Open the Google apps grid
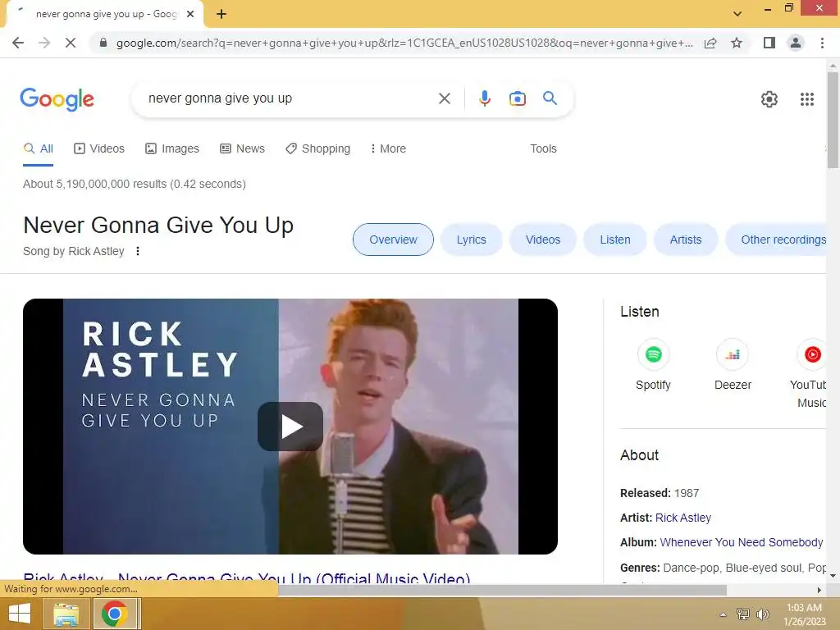This screenshot has width=840, height=630. [x=807, y=99]
